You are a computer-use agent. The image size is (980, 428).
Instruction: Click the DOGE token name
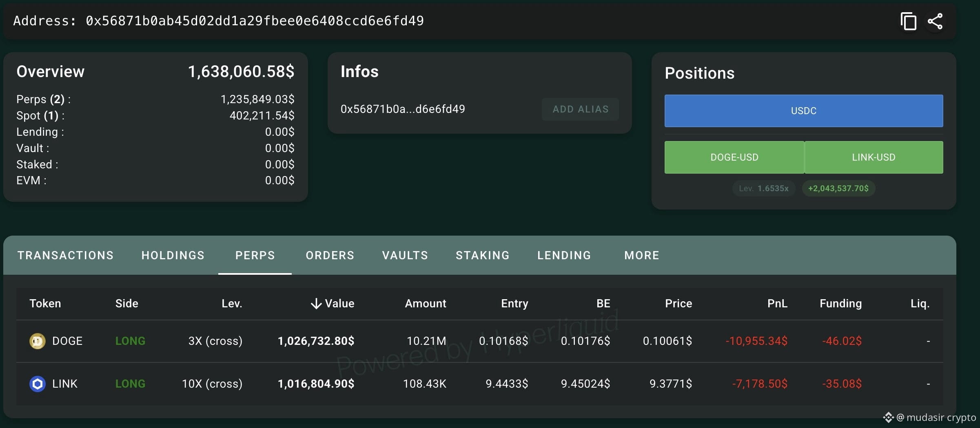pos(67,341)
